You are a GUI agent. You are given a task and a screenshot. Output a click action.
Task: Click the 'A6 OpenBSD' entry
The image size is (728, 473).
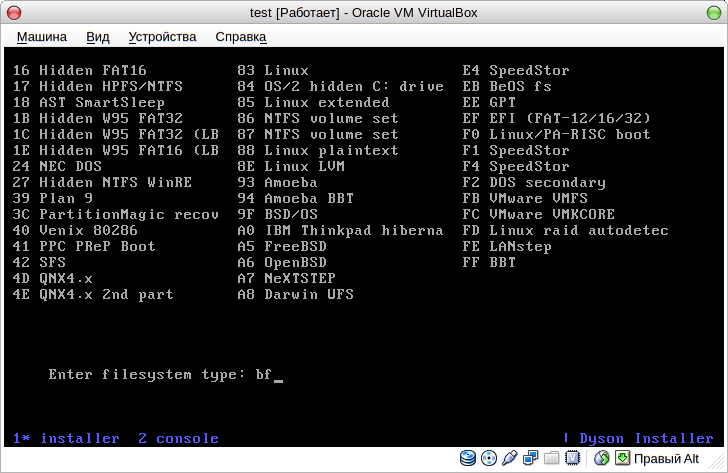[x=282, y=262]
